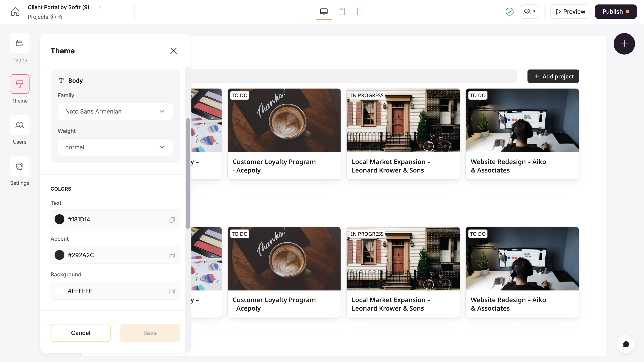
Task: Go to home via the house icon
Action: click(x=15, y=11)
